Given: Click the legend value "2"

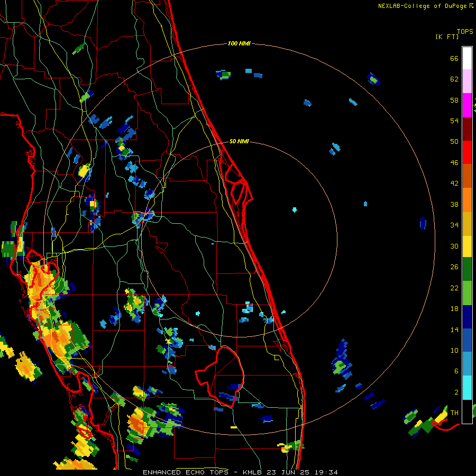Looking at the screenshot, I should click(456, 392).
